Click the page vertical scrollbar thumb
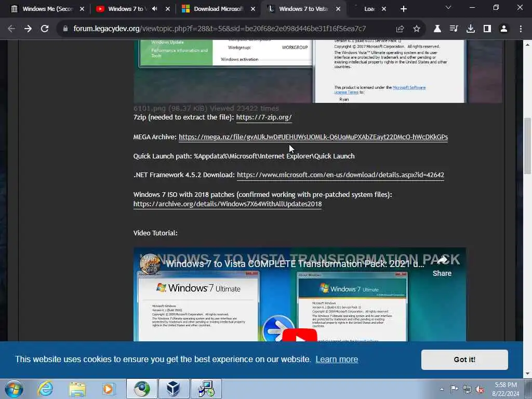 pos(527,145)
